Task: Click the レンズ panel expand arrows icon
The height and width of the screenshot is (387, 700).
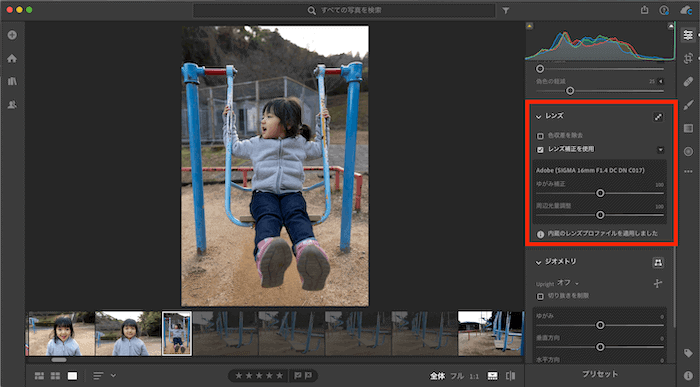Action: coord(658,117)
